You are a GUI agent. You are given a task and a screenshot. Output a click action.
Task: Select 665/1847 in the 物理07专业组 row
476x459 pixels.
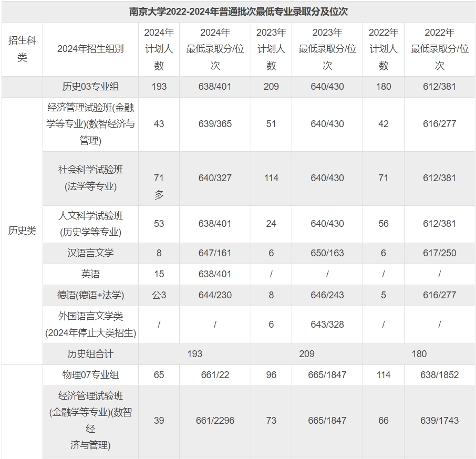[327, 375]
